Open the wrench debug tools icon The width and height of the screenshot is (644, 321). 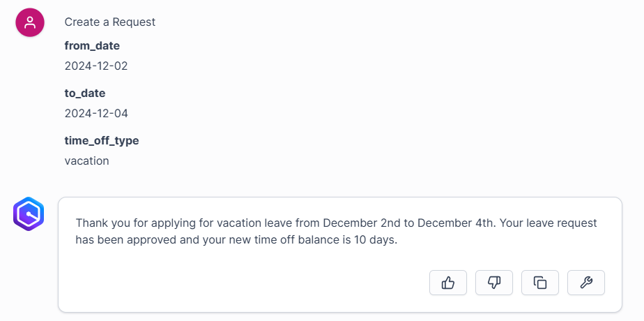[586, 283]
